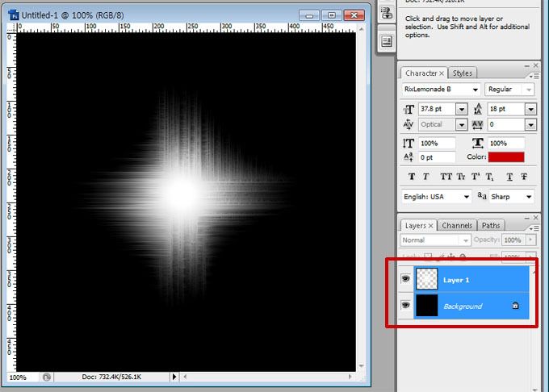Maximize the Untitled-1 document window
Screen dimensions: 549x392
point(331,15)
